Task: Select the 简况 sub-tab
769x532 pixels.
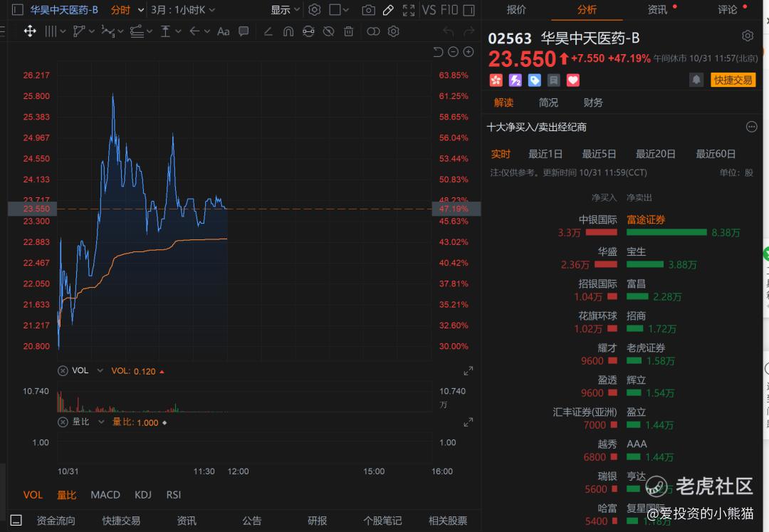Action: (x=548, y=103)
